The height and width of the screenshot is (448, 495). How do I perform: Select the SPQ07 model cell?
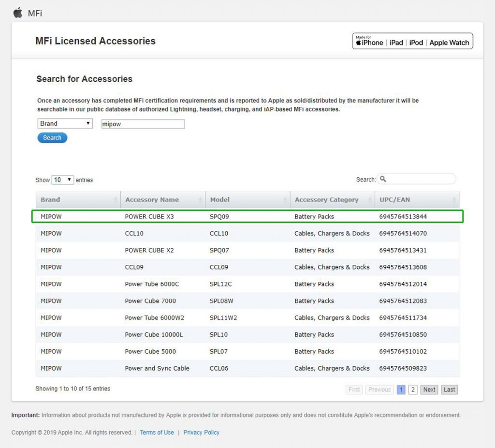(219, 250)
